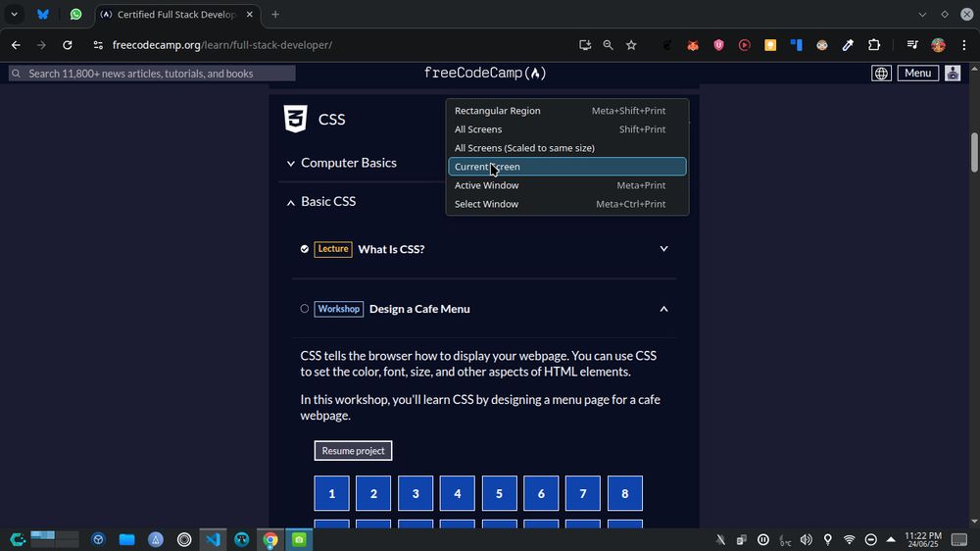Image resolution: width=980 pixels, height=551 pixels.
Task: Expand the What Is CSS? lecture
Action: pos(663,249)
